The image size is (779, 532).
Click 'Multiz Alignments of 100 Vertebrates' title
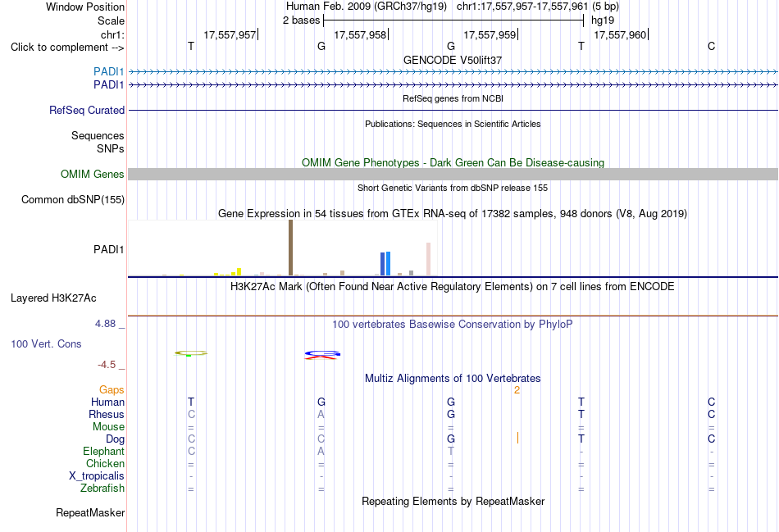(x=453, y=379)
